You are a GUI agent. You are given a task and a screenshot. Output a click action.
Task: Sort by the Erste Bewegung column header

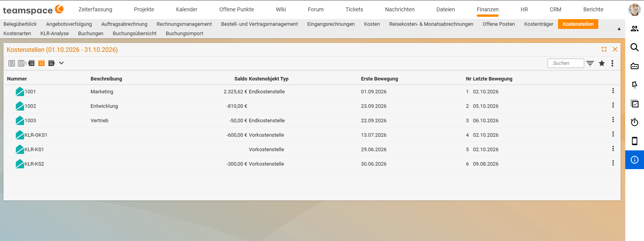coord(379,79)
